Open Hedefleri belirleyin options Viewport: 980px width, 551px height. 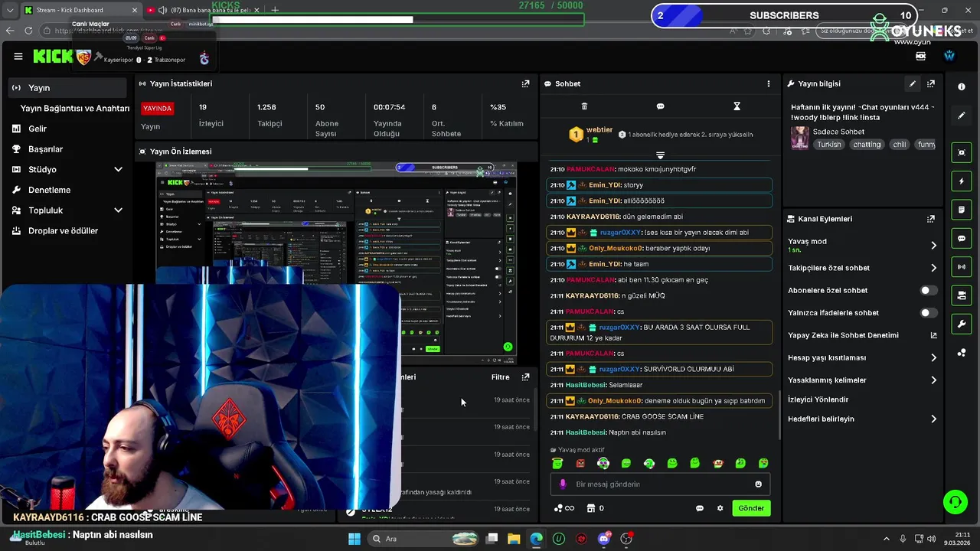point(862,419)
